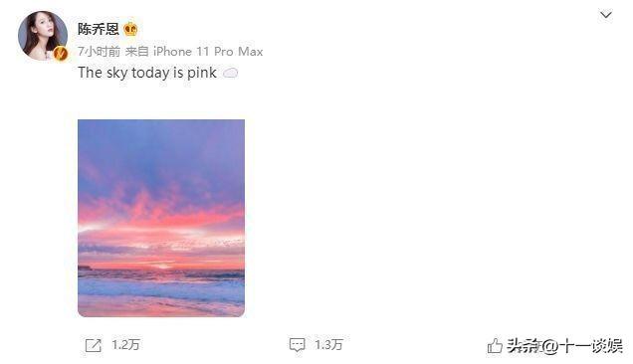Click the 来自 source label

click(x=137, y=52)
